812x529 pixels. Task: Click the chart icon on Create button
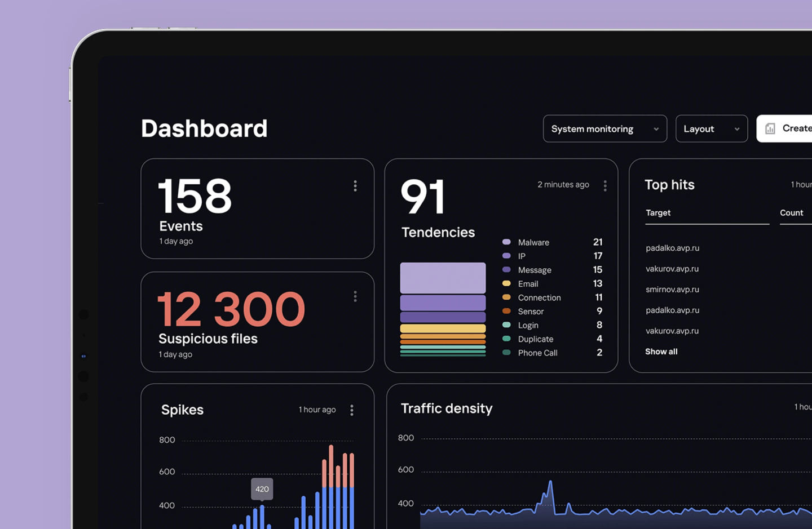770,129
